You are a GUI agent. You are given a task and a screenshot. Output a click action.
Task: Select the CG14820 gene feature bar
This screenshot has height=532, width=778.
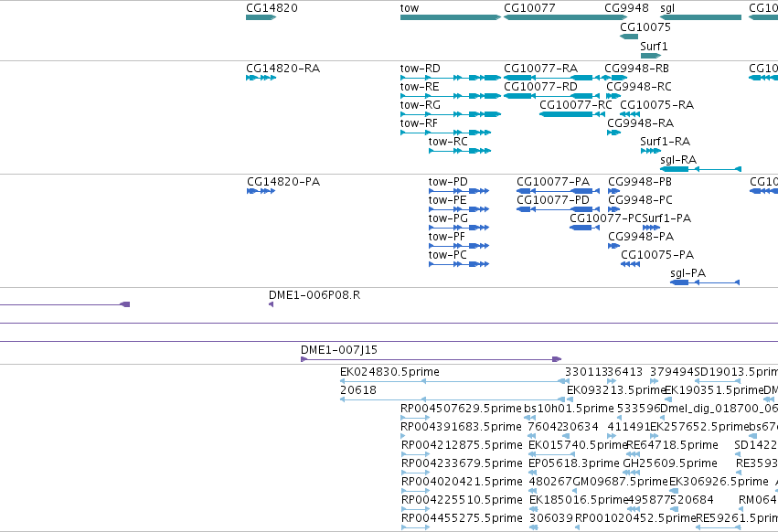pyautogui.click(x=261, y=17)
